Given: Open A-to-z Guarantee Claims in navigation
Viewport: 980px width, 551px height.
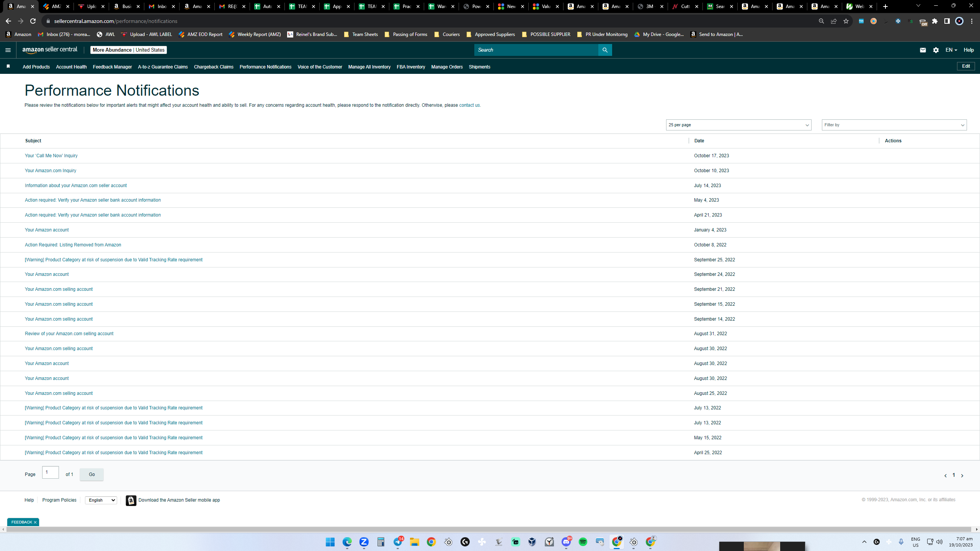Looking at the screenshot, I should tap(163, 67).
